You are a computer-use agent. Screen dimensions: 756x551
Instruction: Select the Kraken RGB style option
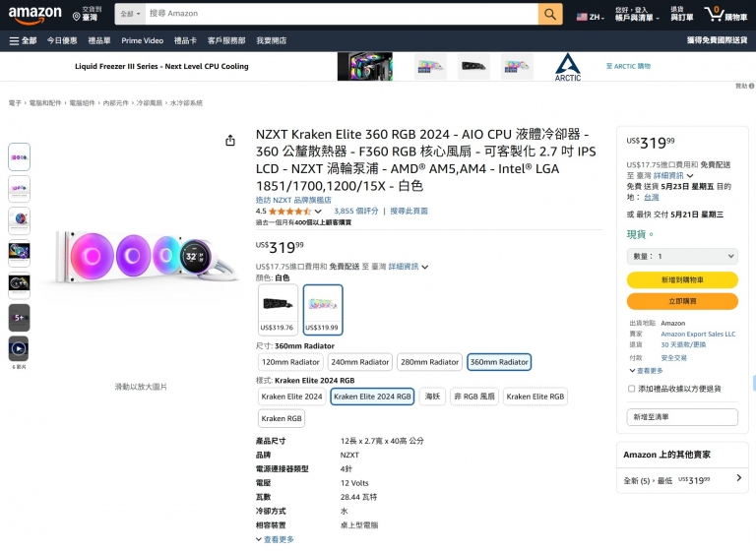pos(282,418)
